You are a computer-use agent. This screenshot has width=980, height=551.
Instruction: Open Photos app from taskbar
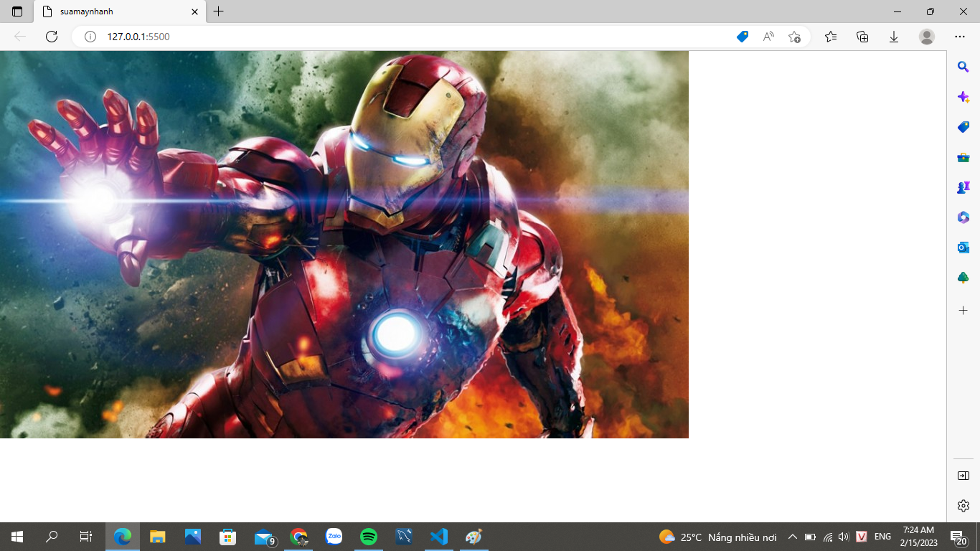point(193,537)
